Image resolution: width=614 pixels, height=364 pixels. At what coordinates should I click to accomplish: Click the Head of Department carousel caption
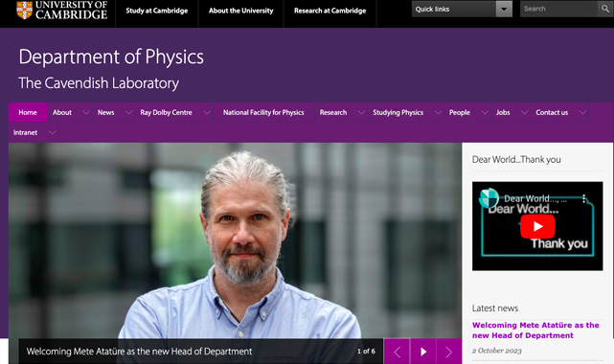(x=140, y=352)
